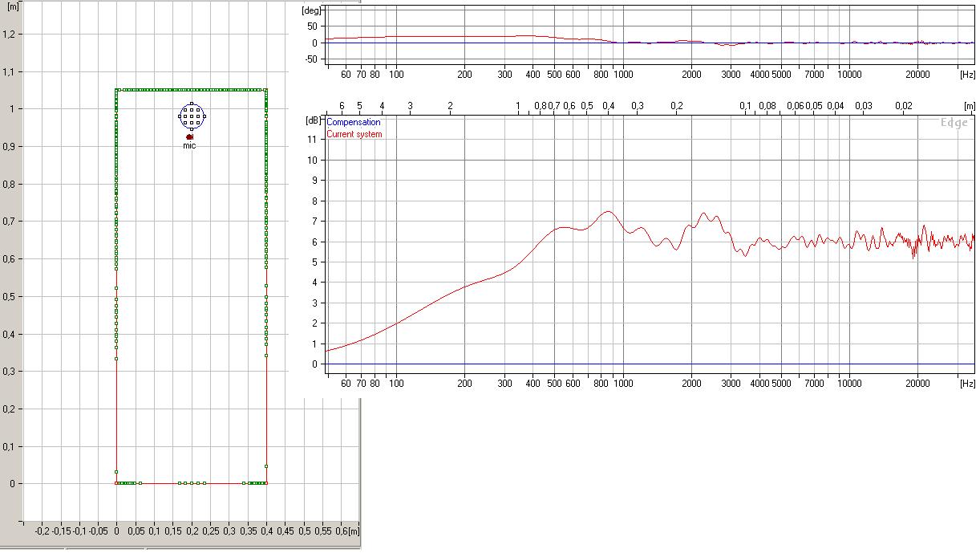
Task: Click '1000' under the phase graph
Action: point(623,75)
